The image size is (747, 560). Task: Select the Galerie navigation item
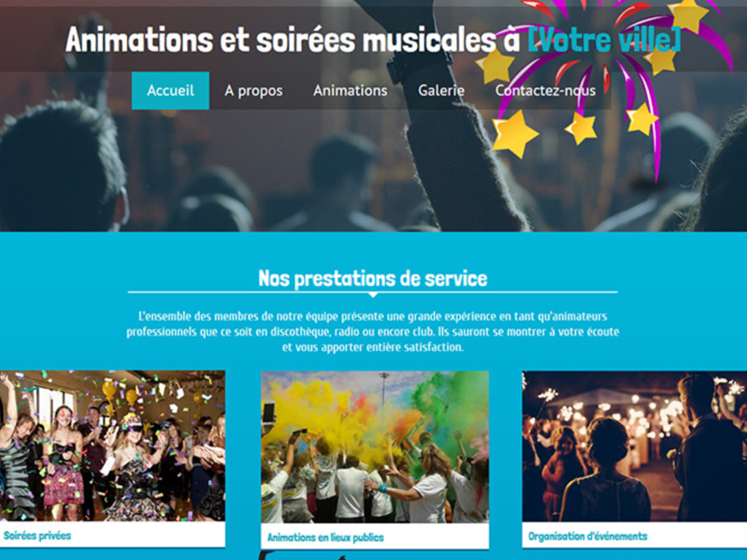[441, 91]
